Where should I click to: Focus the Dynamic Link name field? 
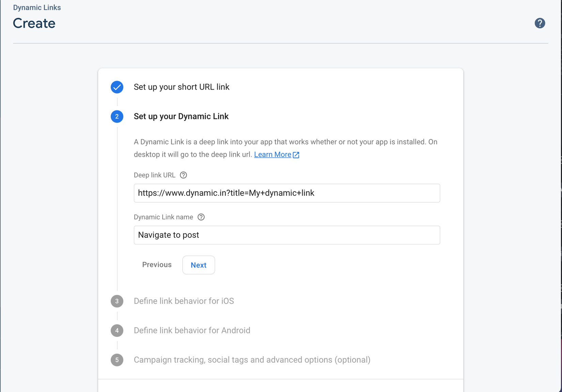287,235
